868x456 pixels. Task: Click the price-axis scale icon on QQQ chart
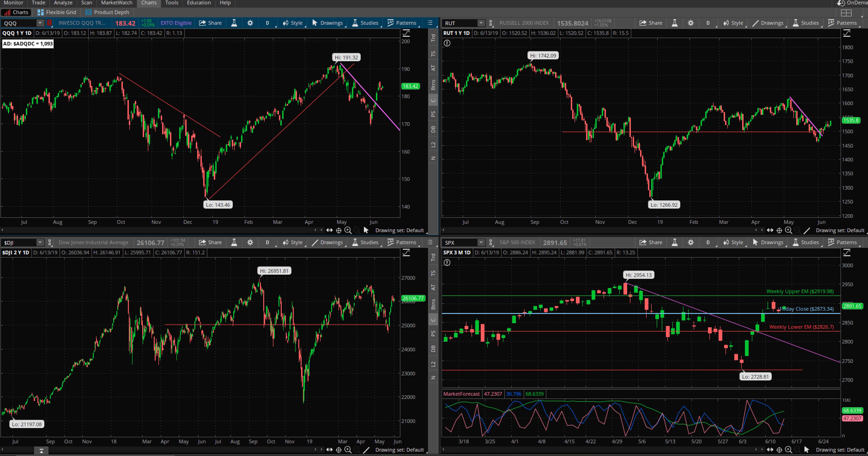click(406, 33)
